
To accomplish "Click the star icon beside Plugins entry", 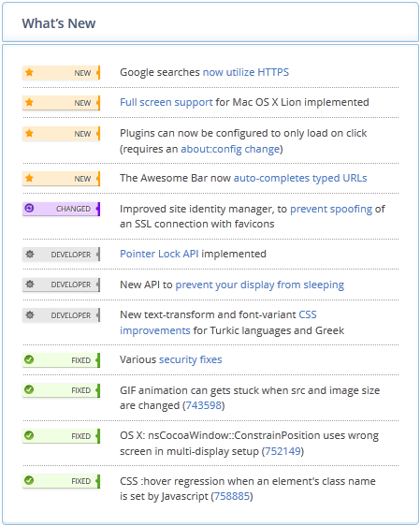I will pyautogui.click(x=30, y=133).
